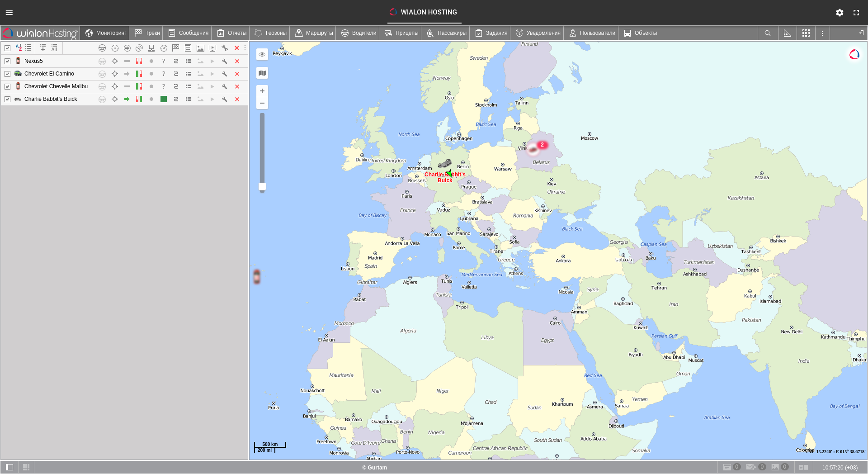Viewport: 868px width, 474px height.
Task: Open the map search tool (magnifier)
Action: [767, 33]
